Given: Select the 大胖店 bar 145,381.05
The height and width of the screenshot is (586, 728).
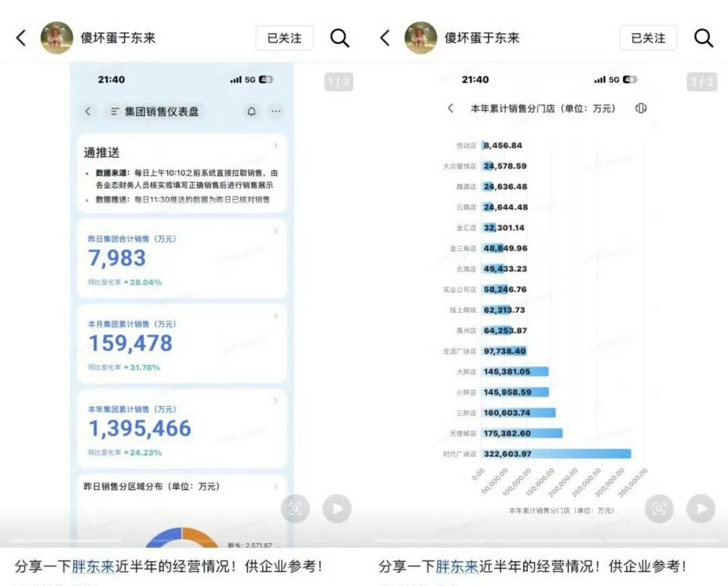Looking at the screenshot, I should (x=515, y=372).
